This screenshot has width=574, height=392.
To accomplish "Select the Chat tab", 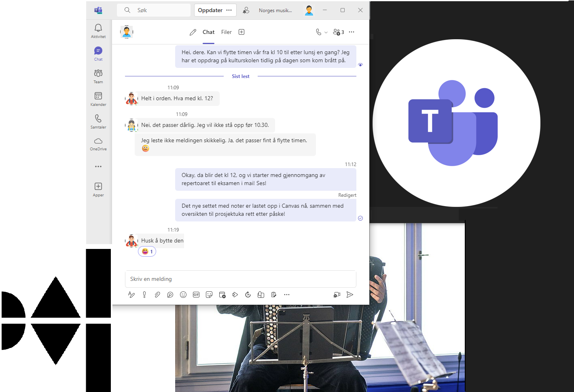I will point(208,32).
